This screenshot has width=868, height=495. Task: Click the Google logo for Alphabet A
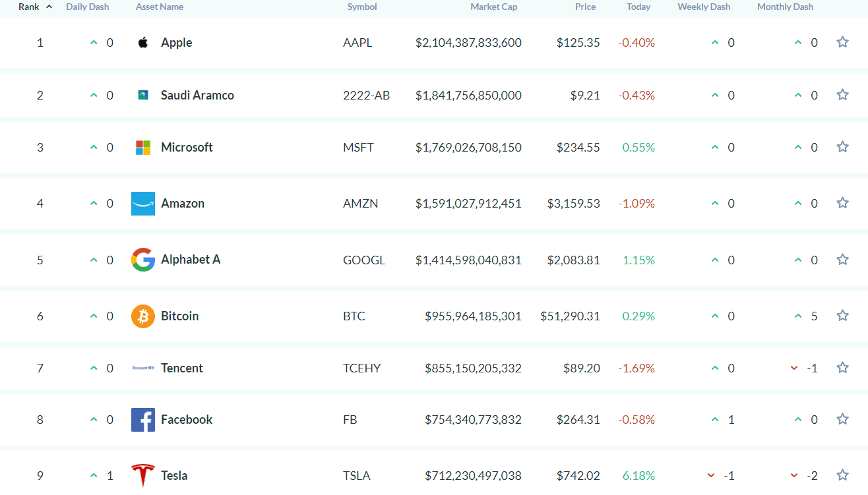pyautogui.click(x=143, y=260)
